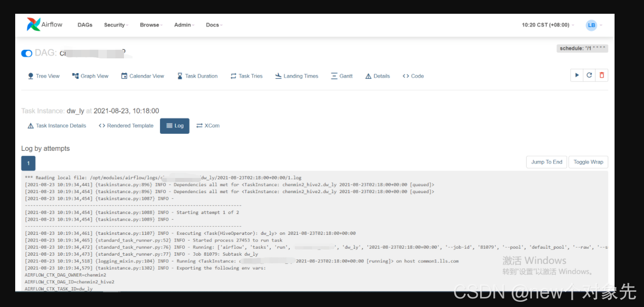Click 'AIRFLOW_CTX_DAG_ID=chenmin2_hive2' line
This screenshot has width=644, height=307.
coord(69,282)
